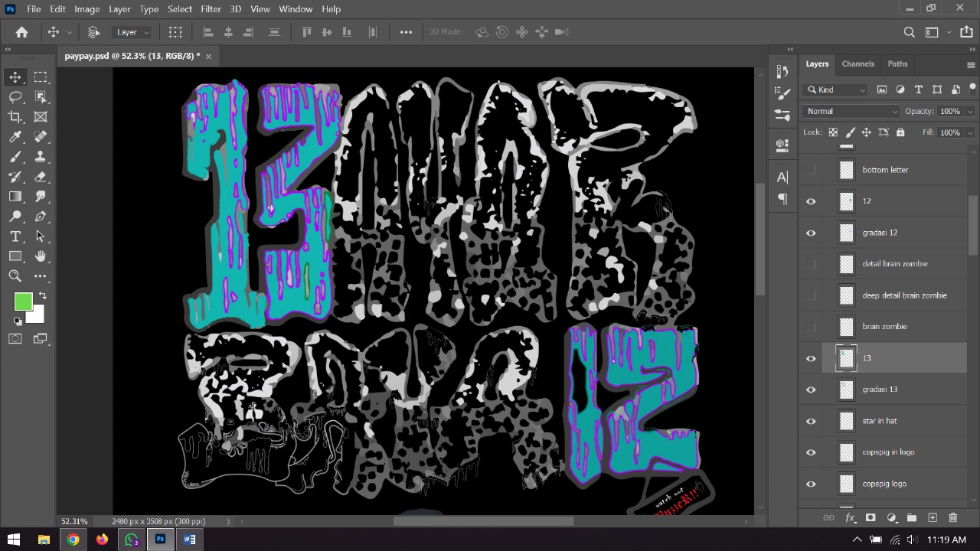This screenshot has height=551, width=980.
Task: Open the Filter menu
Action: coord(211,9)
